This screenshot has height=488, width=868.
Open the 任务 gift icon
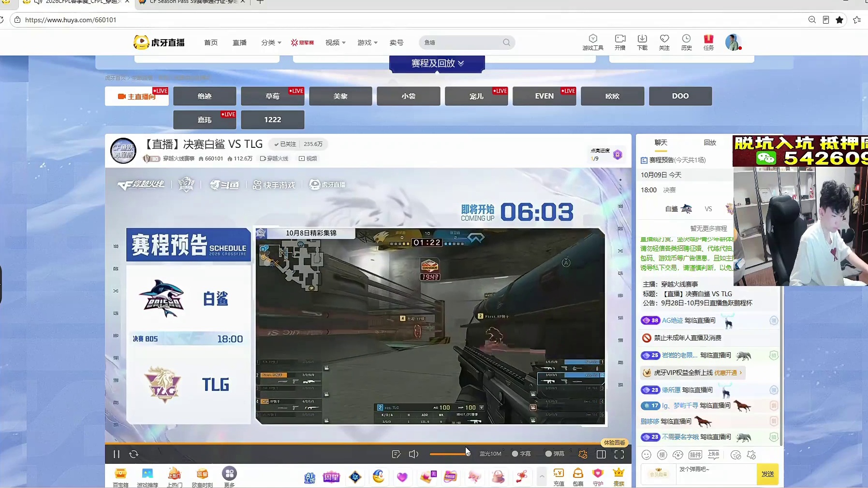click(708, 42)
